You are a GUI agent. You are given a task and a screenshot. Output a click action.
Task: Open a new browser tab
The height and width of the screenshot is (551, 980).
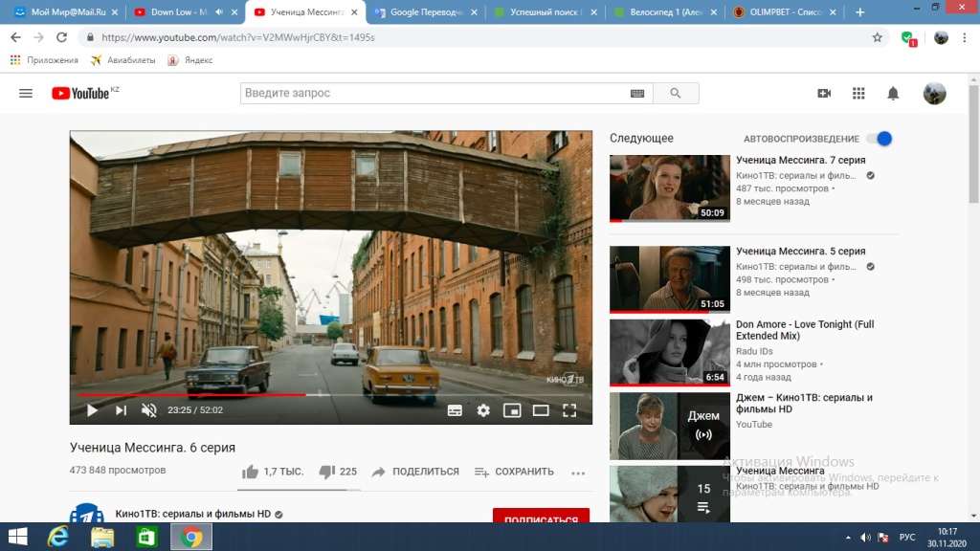tap(860, 11)
